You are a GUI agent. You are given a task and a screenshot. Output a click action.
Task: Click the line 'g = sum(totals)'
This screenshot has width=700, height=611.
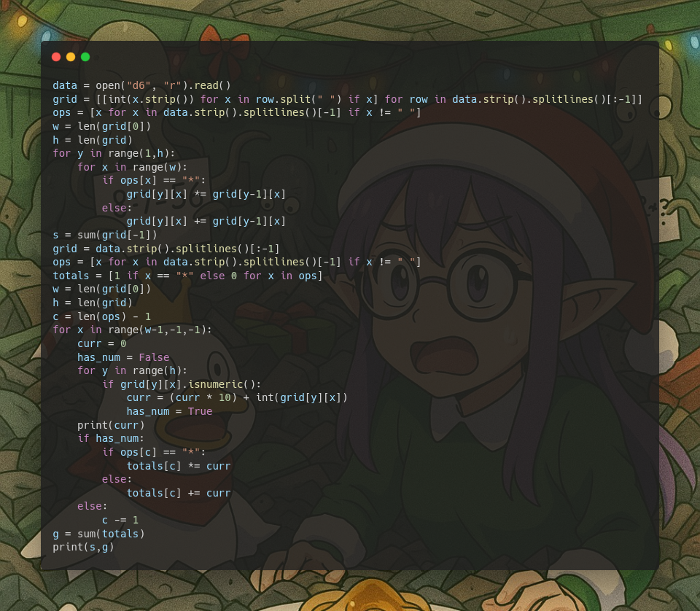(98, 534)
